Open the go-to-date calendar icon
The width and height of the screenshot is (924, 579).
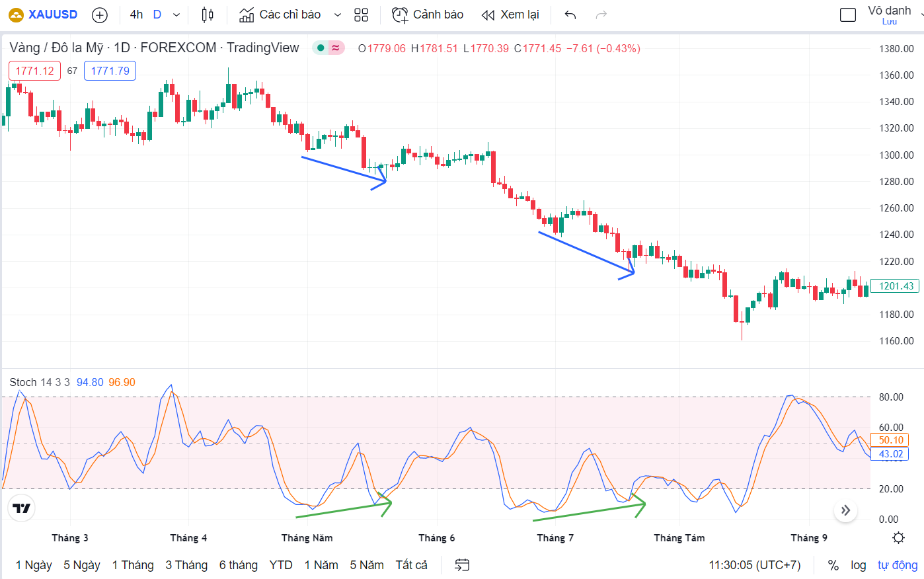point(462,565)
